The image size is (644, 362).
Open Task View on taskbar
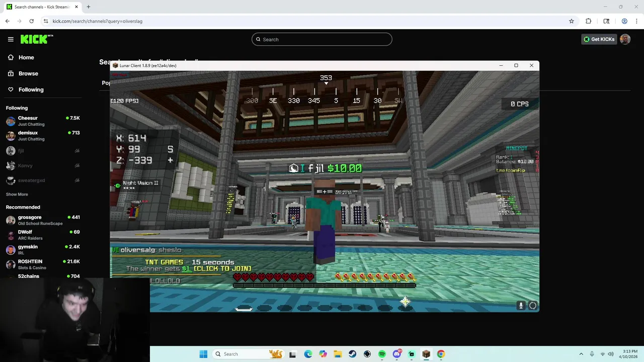pos(292,354)
